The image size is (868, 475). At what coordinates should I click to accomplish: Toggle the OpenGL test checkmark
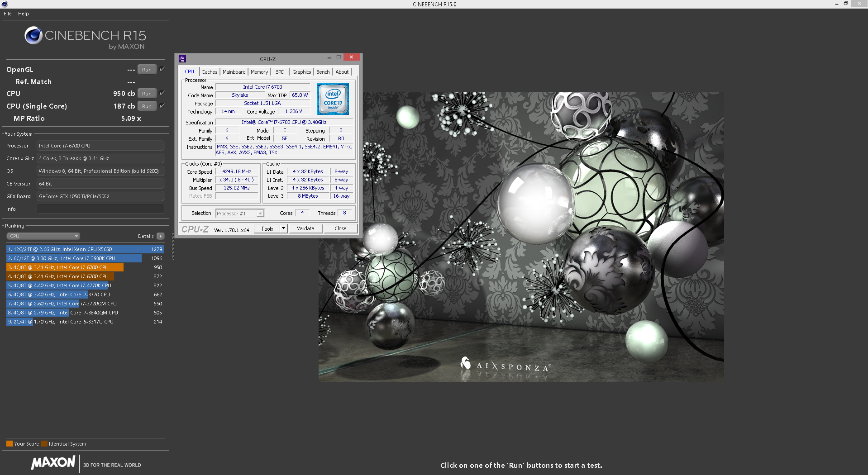click(162, 69)
